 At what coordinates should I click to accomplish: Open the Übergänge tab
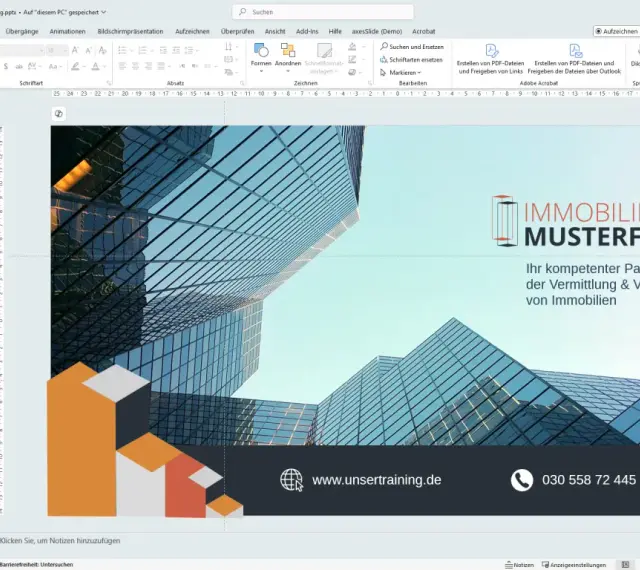coord(22,31)
